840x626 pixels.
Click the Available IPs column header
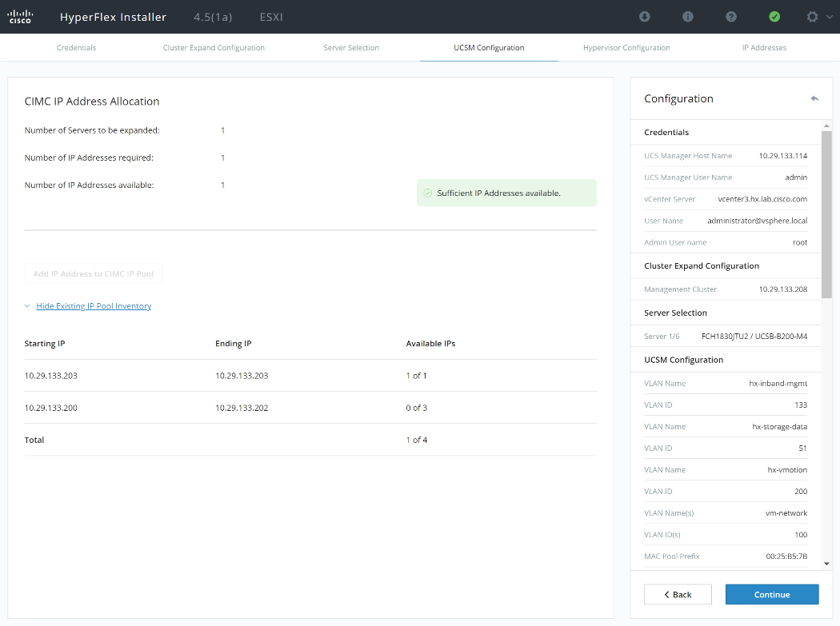430,343
